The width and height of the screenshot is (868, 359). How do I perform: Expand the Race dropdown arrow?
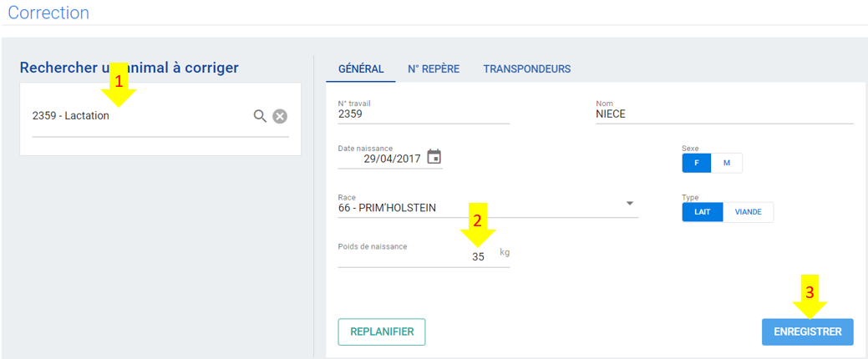(629, 204)
